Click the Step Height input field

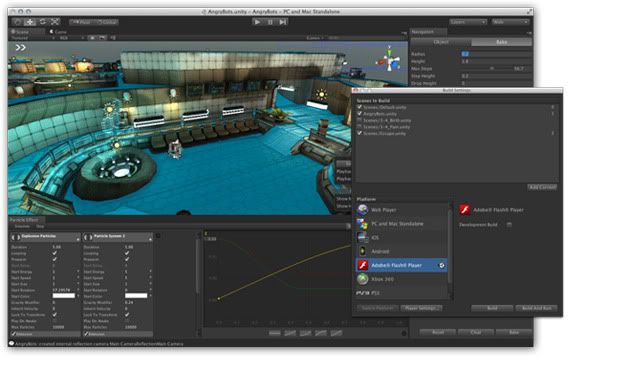[x=496, y=76]
